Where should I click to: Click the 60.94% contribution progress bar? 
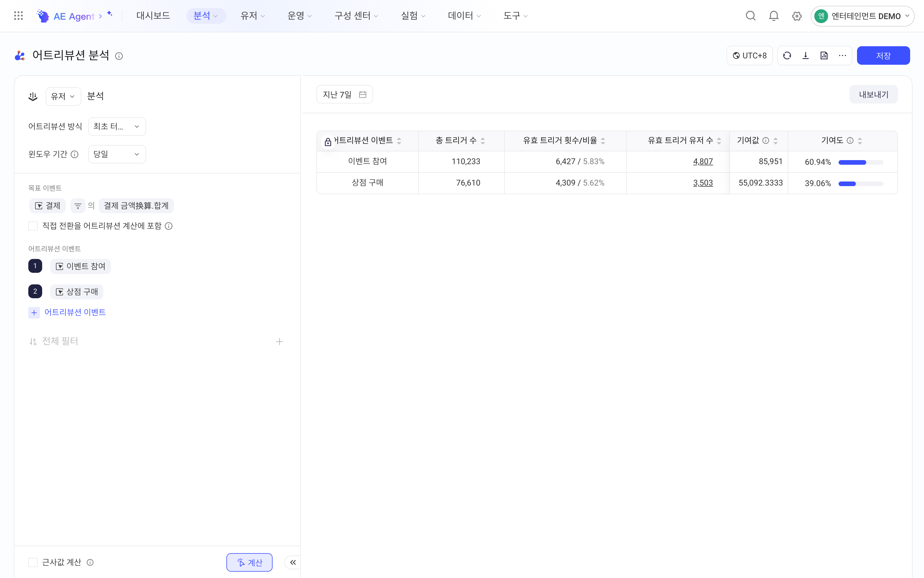[861, 162]
